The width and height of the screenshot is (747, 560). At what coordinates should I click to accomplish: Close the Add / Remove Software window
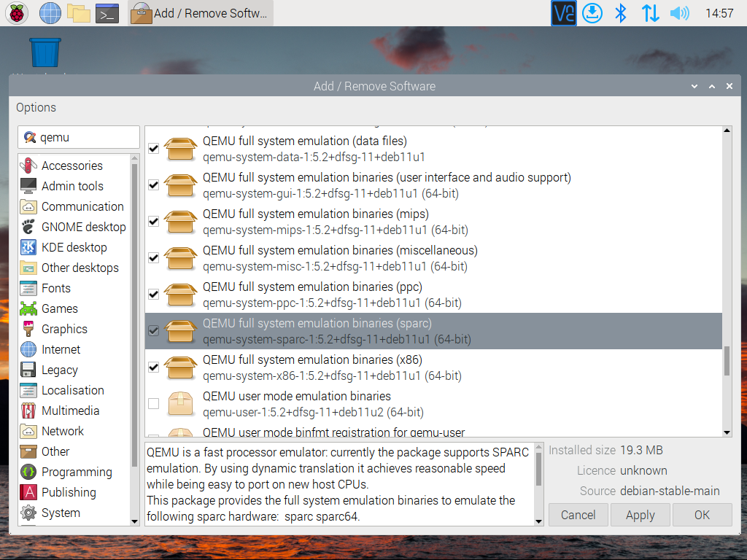click(x=729, y=86)
